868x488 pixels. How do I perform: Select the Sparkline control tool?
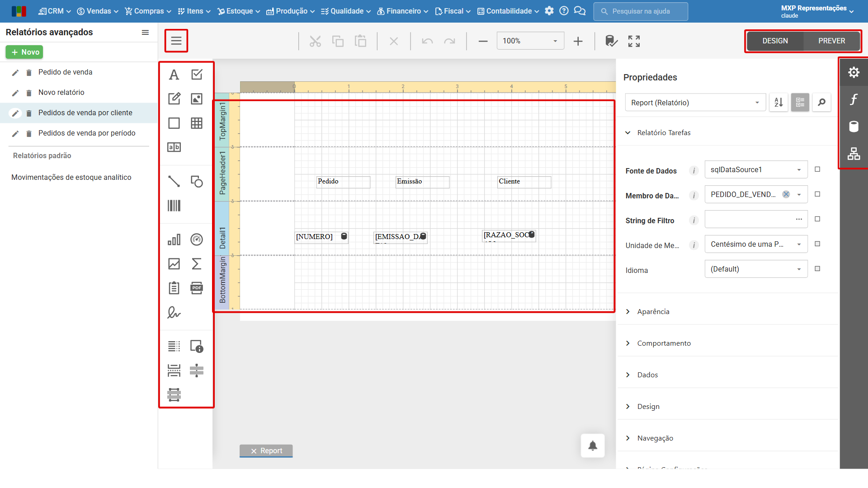point(174,264)
